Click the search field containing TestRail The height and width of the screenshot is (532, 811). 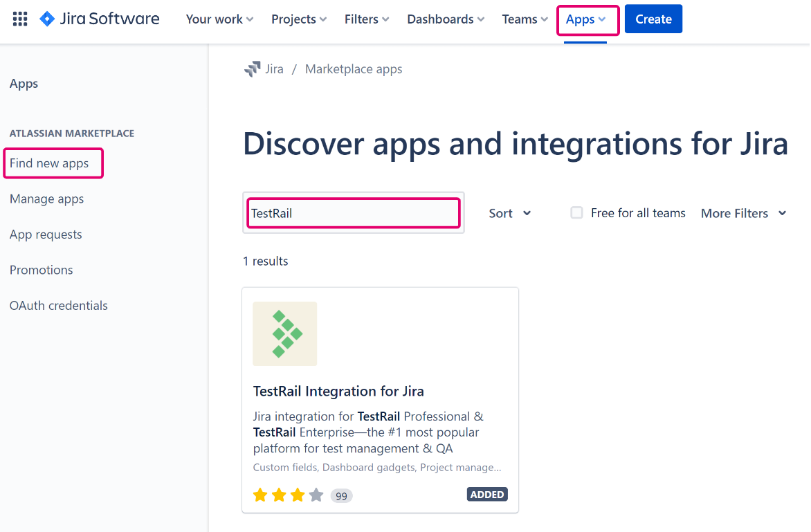[353, 213]
